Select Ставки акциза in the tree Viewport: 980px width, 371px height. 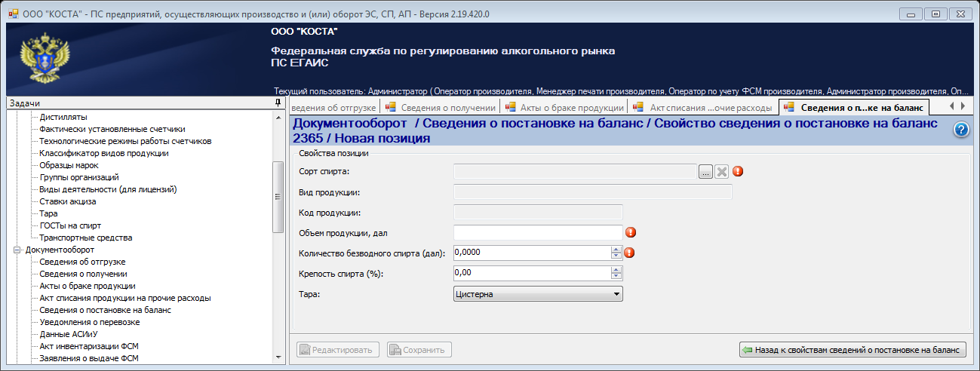tap(68, 201)
